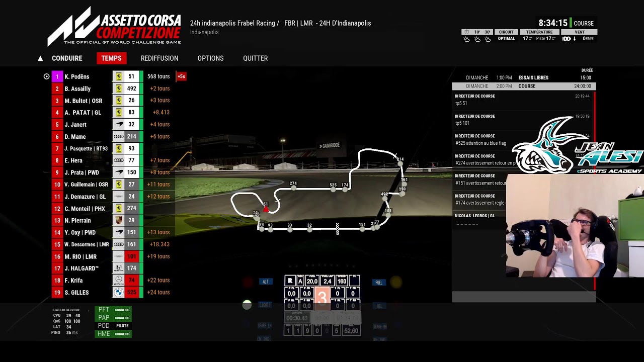Click the NICOLAS LEGROS | GL chat entry
The image size is (644, 362).
pos(474,216)
